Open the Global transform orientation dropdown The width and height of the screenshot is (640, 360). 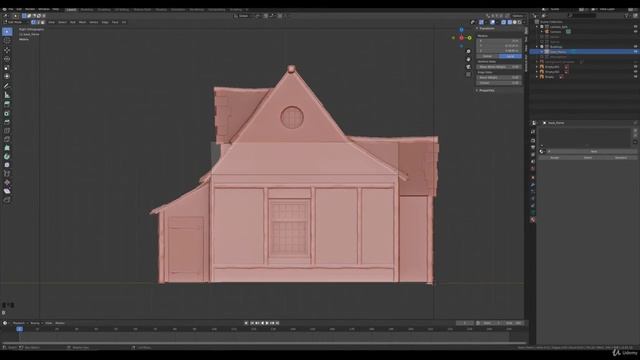point(244,16)
